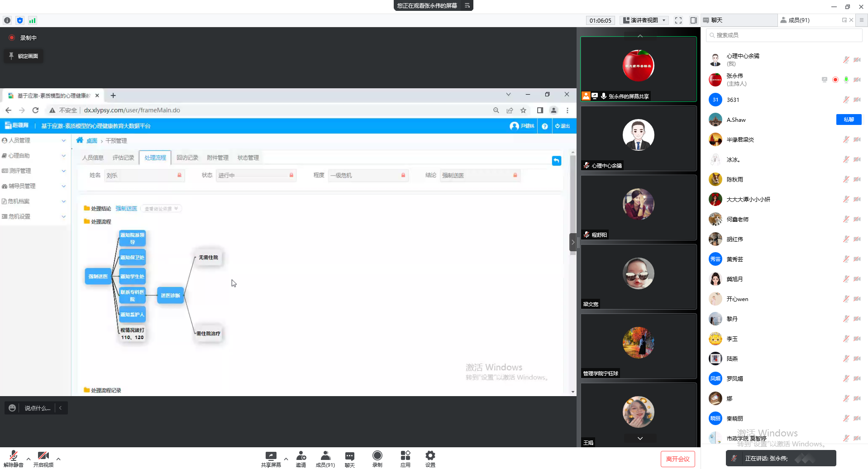
Task: Toggle the lock screen pin
Action: click(x=24, y=56)
